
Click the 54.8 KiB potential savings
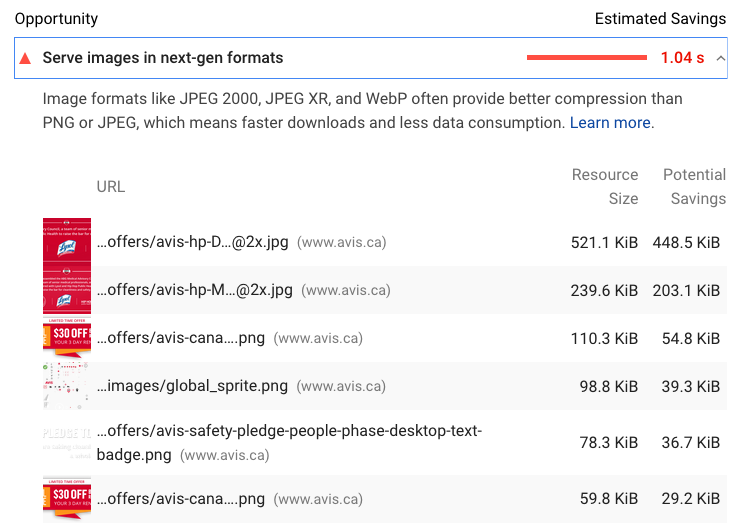691,339
